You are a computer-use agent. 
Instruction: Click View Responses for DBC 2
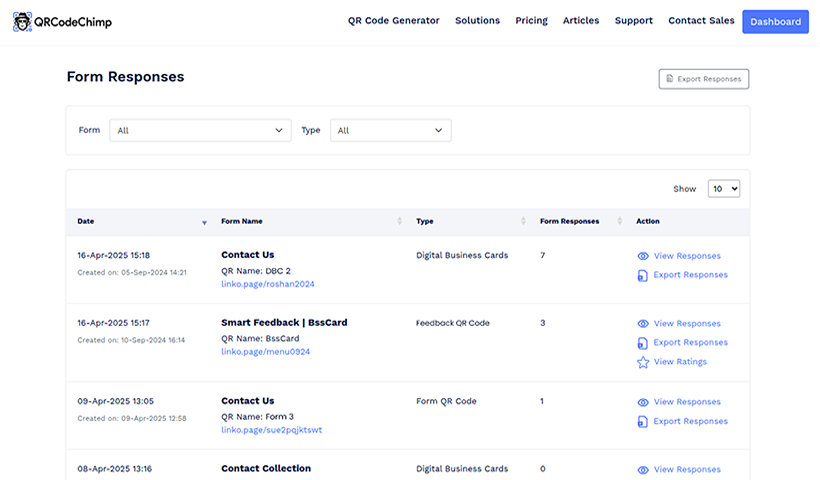(687, 256)
